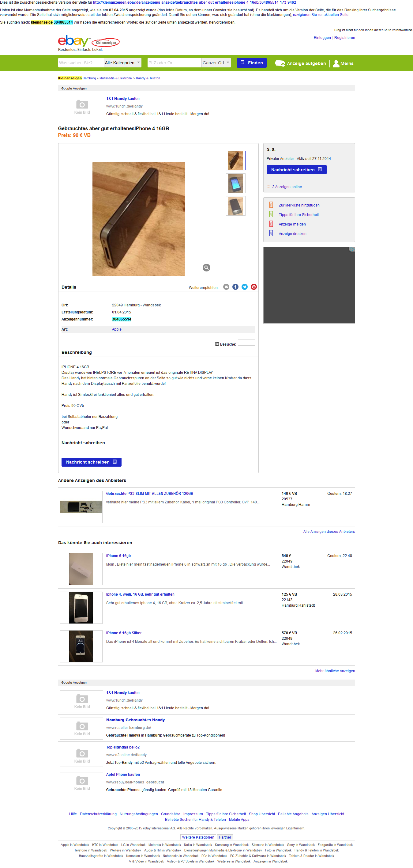Share listing via email icon
The image size is (413, 868).
pyautogui.click(x=226, y=287)
